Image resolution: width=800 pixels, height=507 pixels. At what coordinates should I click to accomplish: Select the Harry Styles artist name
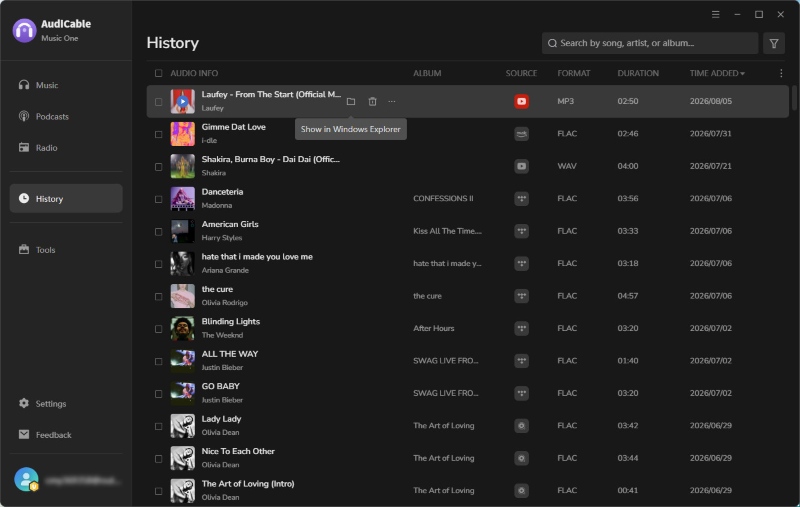pyautogui.click(x=222, y=238)
